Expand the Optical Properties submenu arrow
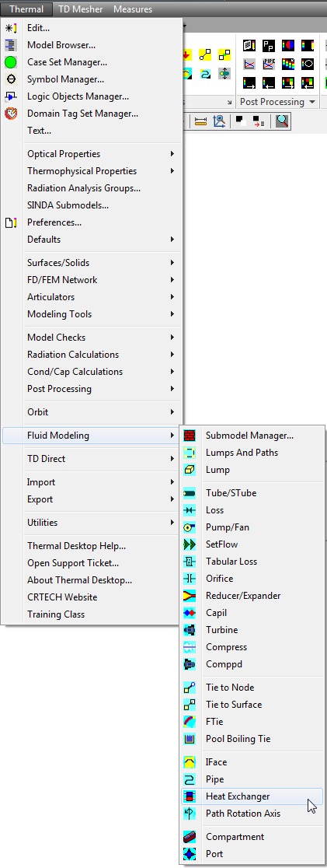Image resolution: width=327 pixels, height=868 pixels. coord(172,154)
